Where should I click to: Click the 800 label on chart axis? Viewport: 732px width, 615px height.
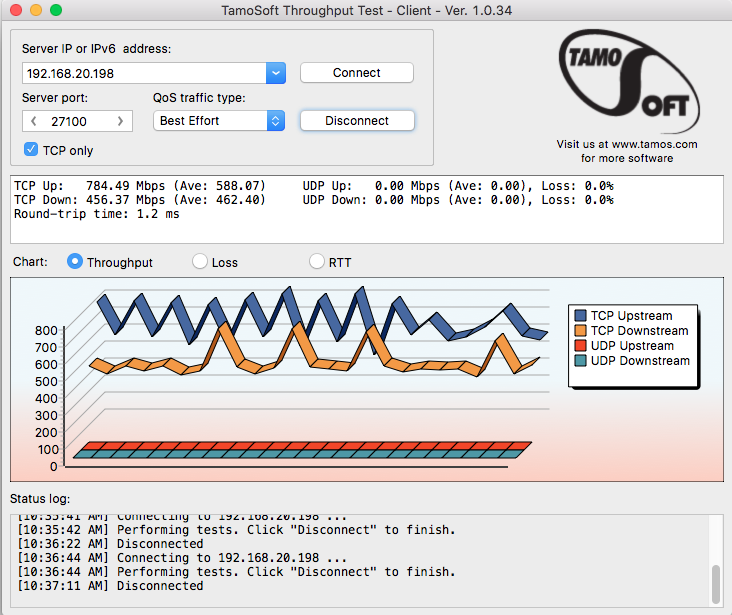46,331
